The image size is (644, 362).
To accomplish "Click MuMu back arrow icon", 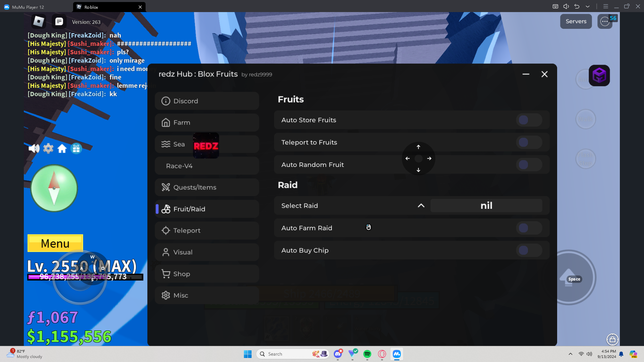I will [577, 6].
